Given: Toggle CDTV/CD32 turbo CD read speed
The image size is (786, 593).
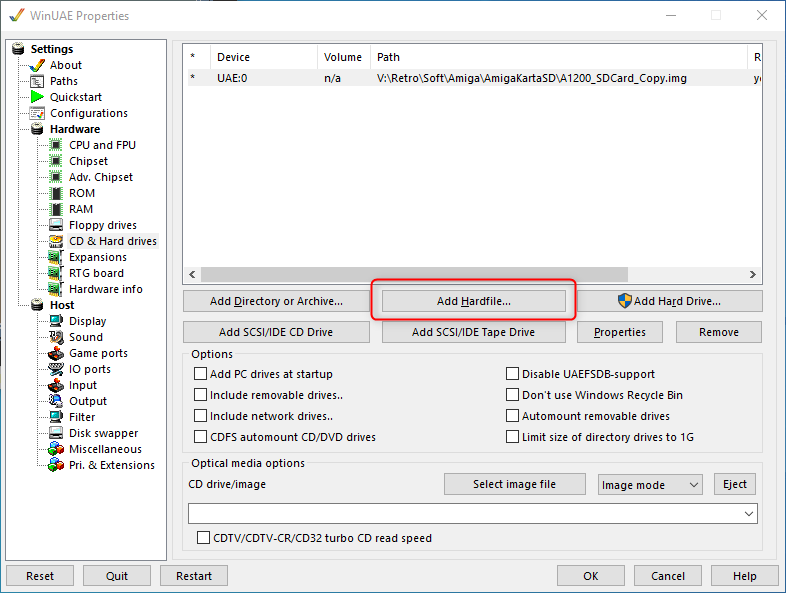Looking at the screenshot, I should click(x=204, y=538).
